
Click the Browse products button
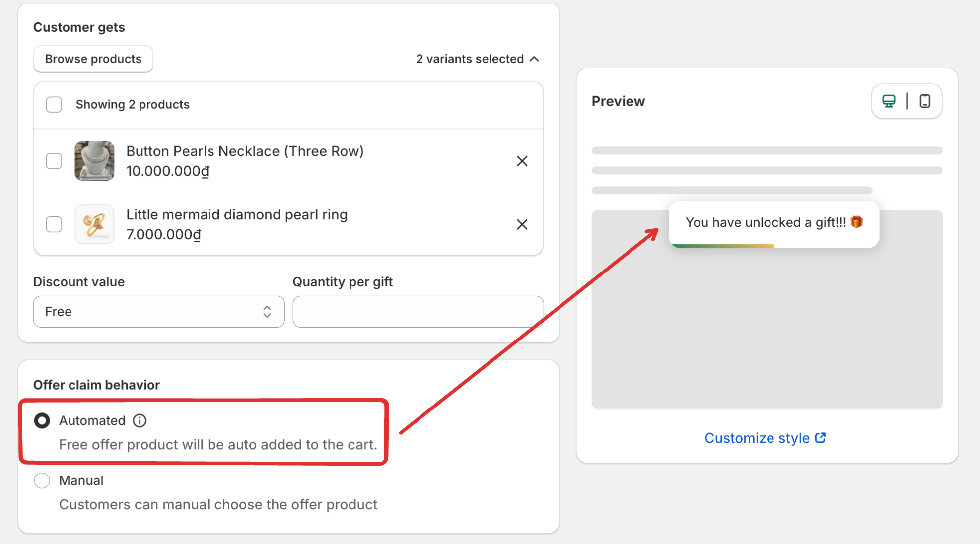click(x=93, y=59)
